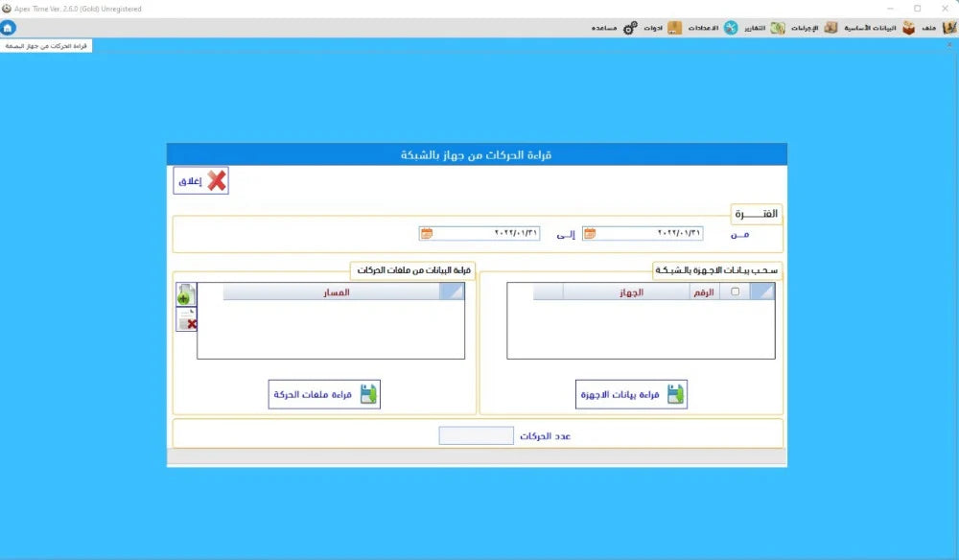The height and width of the screenshot is (560, 959).
Task: Click the قراءة بيانات الاجهزة button
Action: click(x=632, y=394)
